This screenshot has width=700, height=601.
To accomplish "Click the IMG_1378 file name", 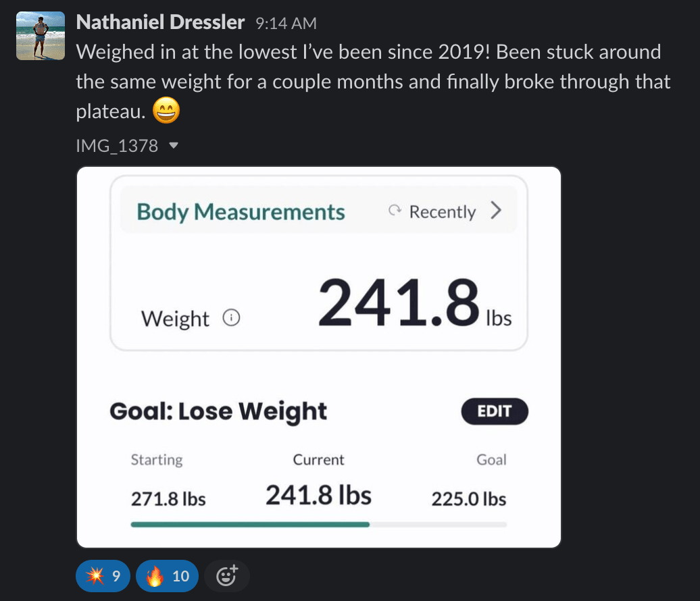I will (x=117, y=145).
